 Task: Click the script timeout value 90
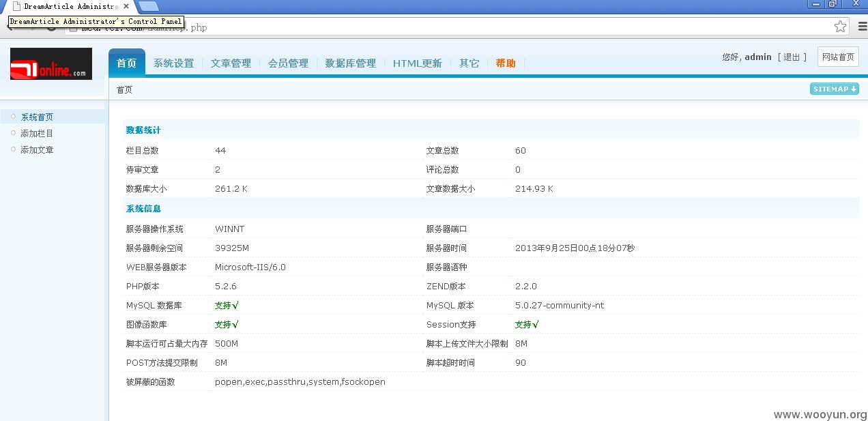pos(521,362)
